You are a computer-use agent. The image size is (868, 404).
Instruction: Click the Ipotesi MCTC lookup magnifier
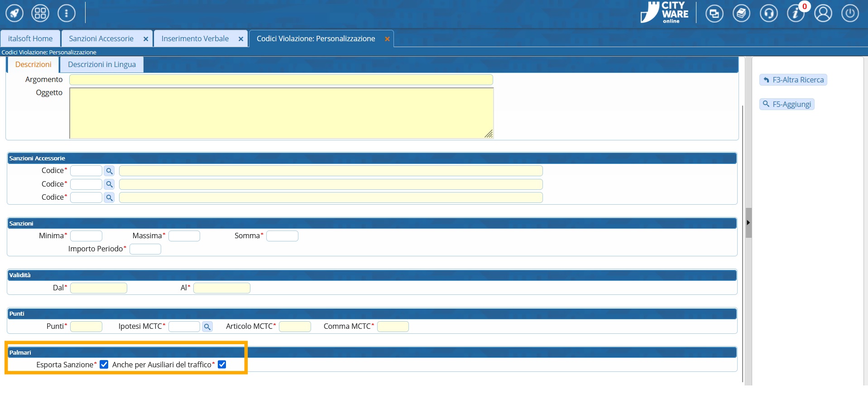coord(207,327)
